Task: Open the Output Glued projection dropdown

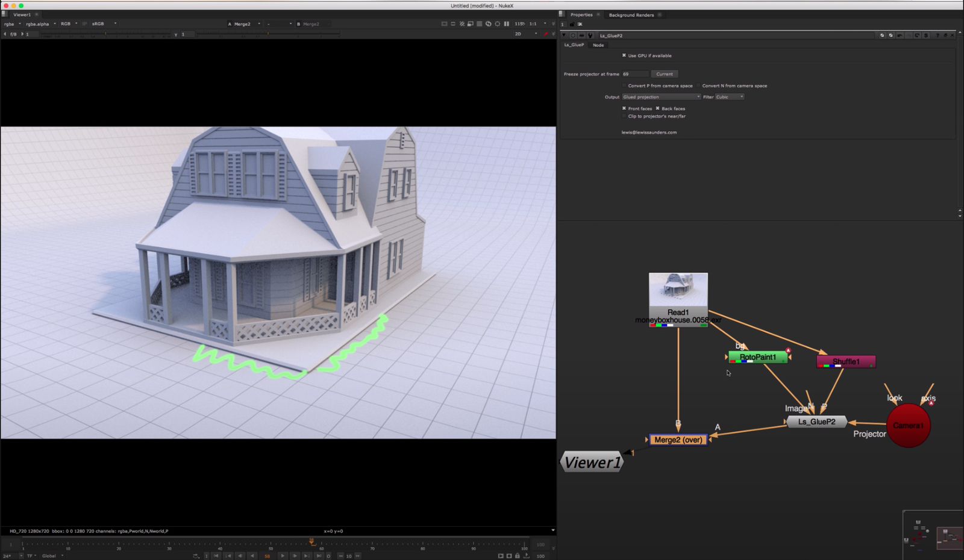Action: tap(661, 97)
